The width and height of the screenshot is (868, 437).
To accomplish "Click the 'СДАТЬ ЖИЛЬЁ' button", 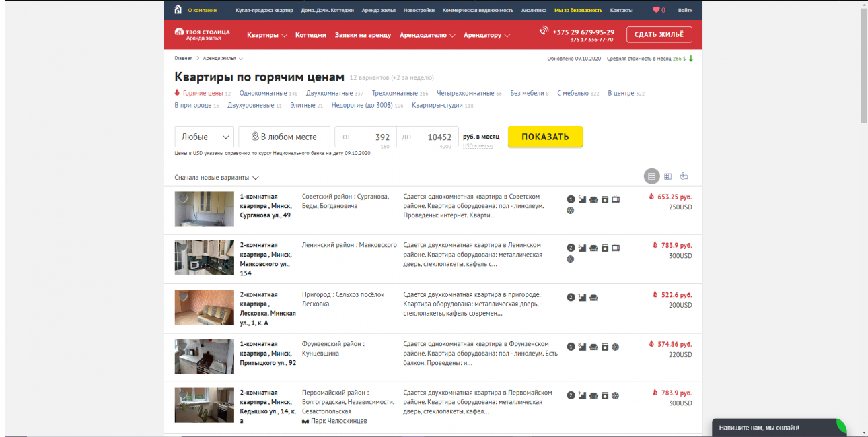I will pyautogui.click(x=659, y=34).
